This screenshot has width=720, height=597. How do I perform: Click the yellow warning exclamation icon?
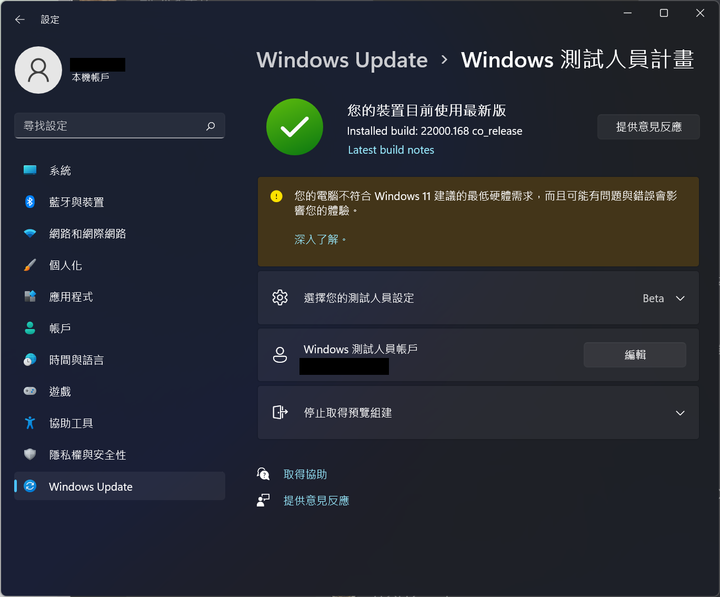[x=276, y=197]
